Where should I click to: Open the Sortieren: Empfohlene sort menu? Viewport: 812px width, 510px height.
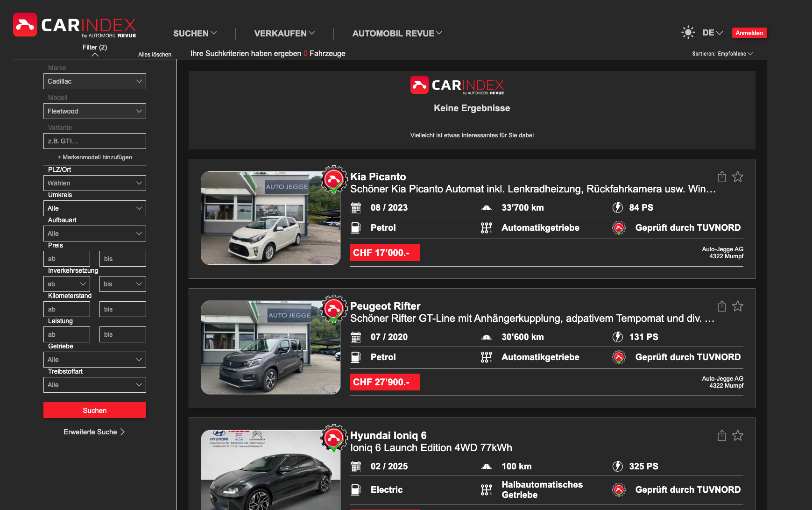(722, 54)
